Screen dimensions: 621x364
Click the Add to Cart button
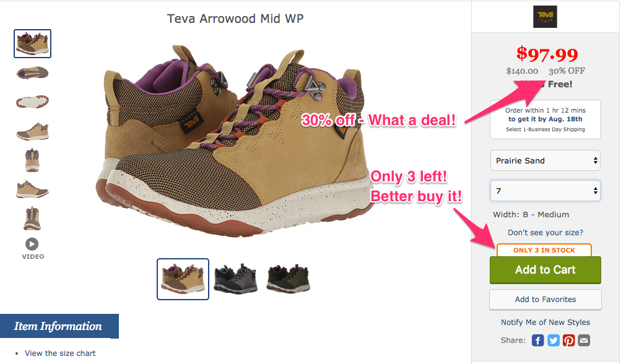pos(545,270)
